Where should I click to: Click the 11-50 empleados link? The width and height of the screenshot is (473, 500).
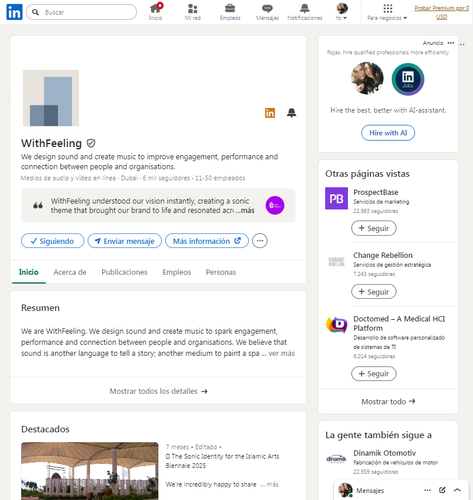click(x=220, y=178)
